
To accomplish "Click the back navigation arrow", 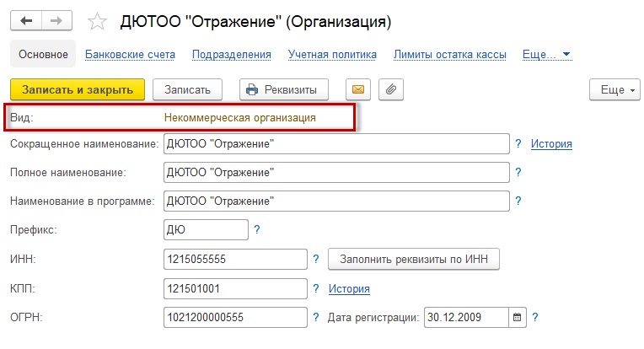I will [25, 19].
